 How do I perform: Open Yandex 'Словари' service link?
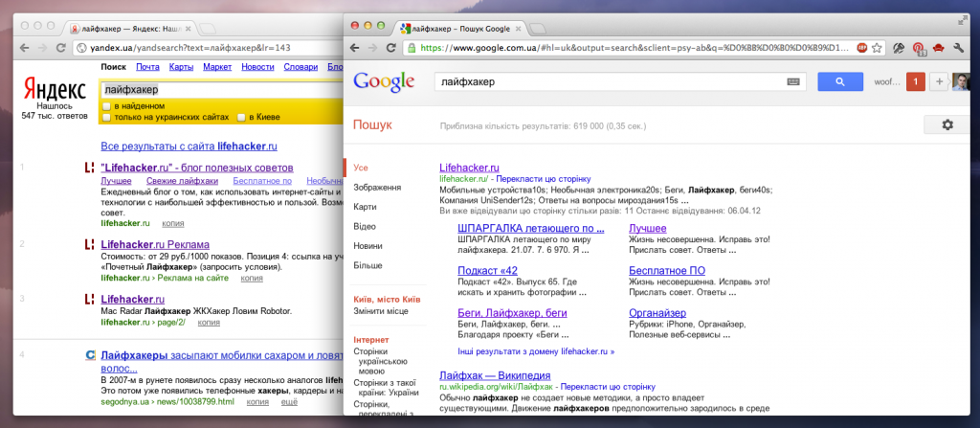point(301,67)
